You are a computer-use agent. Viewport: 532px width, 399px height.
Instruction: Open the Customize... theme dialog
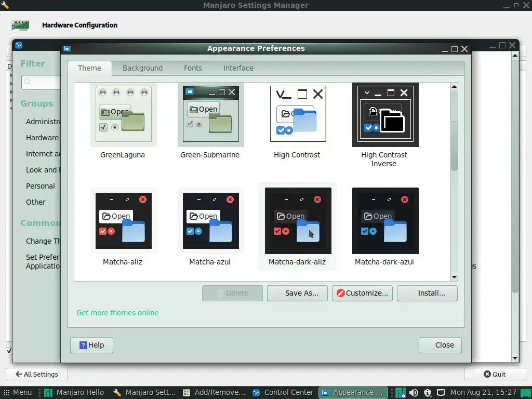pyautogui.click(x=362, y=293)
